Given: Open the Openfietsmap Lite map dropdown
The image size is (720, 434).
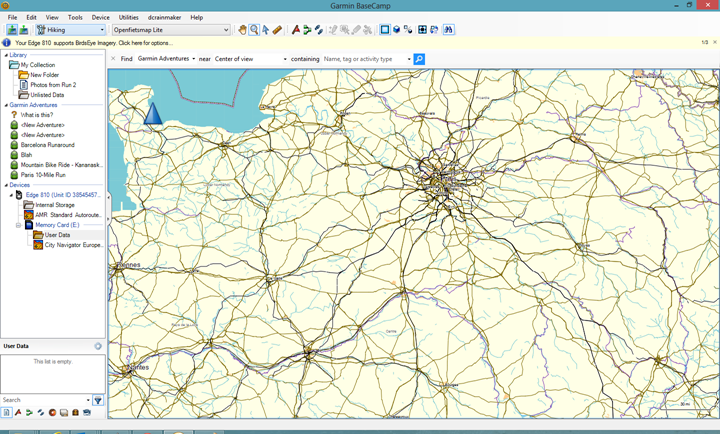Looking at the screenshot, I should click(x=171, y=30).
